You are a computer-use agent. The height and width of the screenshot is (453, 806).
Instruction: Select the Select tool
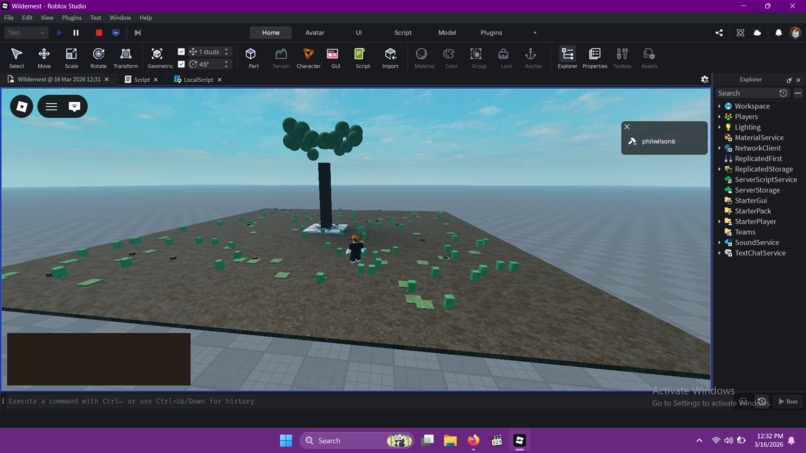[x=16, y=58]
